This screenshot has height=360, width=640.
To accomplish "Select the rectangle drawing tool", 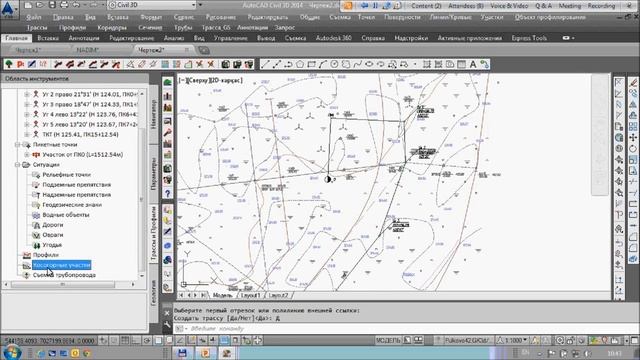I will (x=311, y=64).
